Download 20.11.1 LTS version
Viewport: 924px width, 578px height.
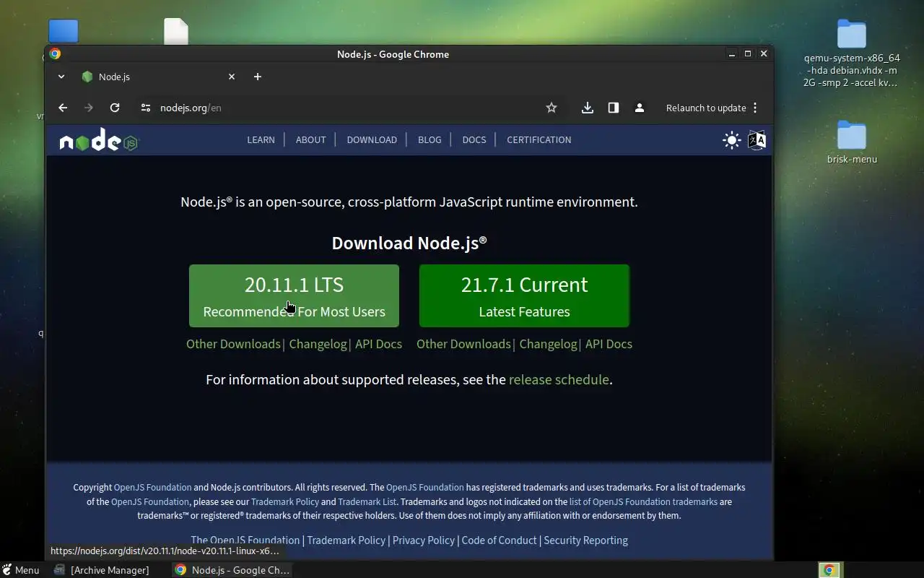tap(294, 296)
